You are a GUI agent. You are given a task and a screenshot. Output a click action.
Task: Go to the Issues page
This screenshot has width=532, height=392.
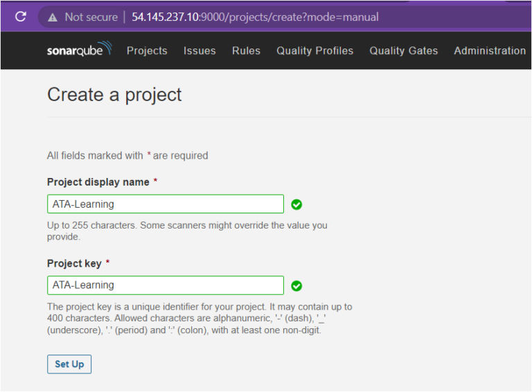coord(199,51)
